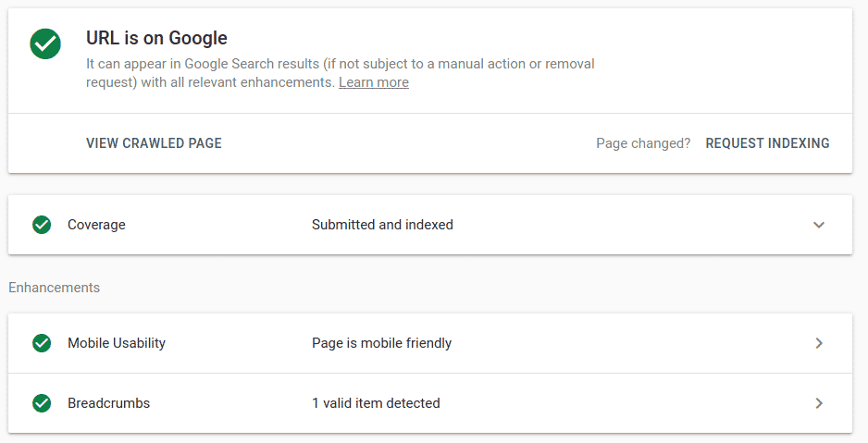The image size is (868, 443).
Task: Select the Coverage row label
Action: (96, 225)
